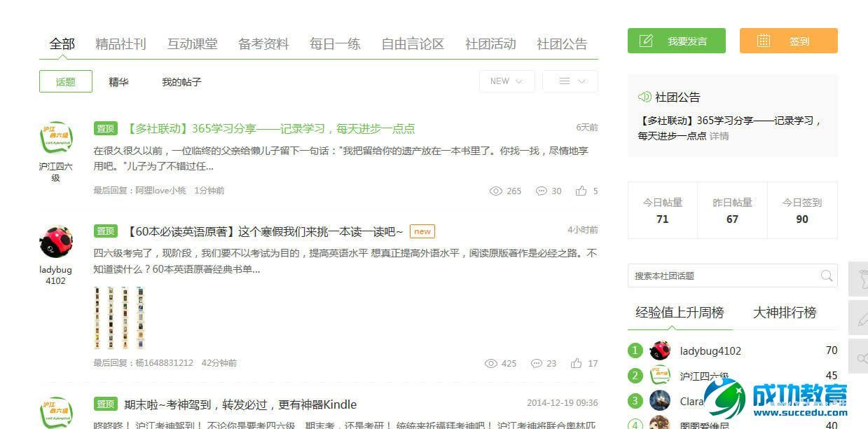Click the green 我要发言 button
The image size is (868, 429).
676,41
